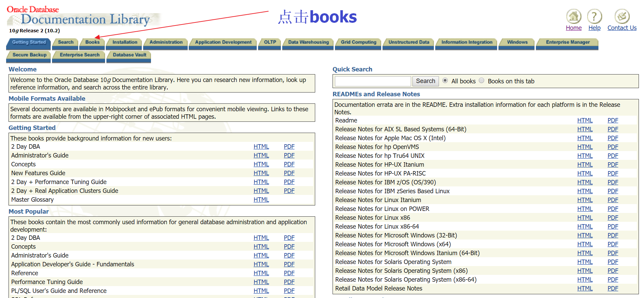
Task: Open HTML link for Concepts under Most Popular
Action: [261, 247]
